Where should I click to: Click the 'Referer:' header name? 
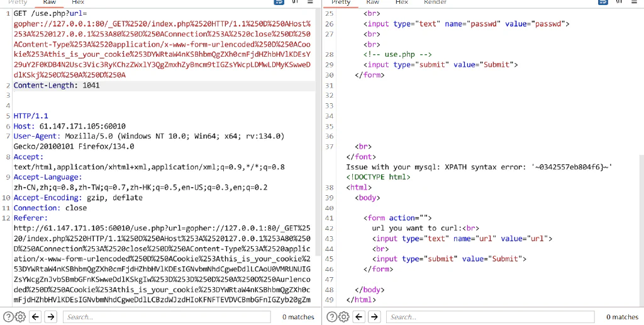31,218
